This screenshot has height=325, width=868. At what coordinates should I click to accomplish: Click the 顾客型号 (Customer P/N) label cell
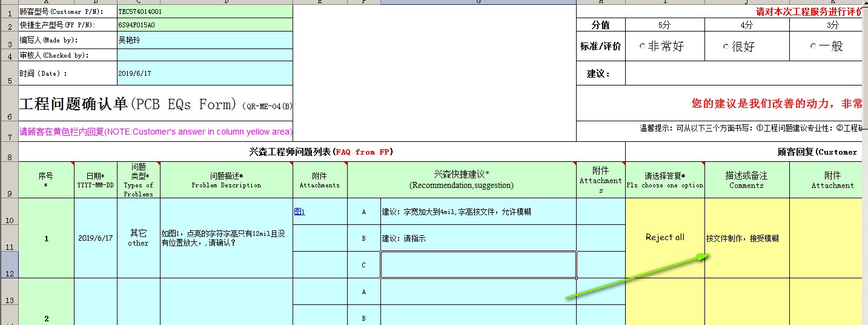point(68,12)
